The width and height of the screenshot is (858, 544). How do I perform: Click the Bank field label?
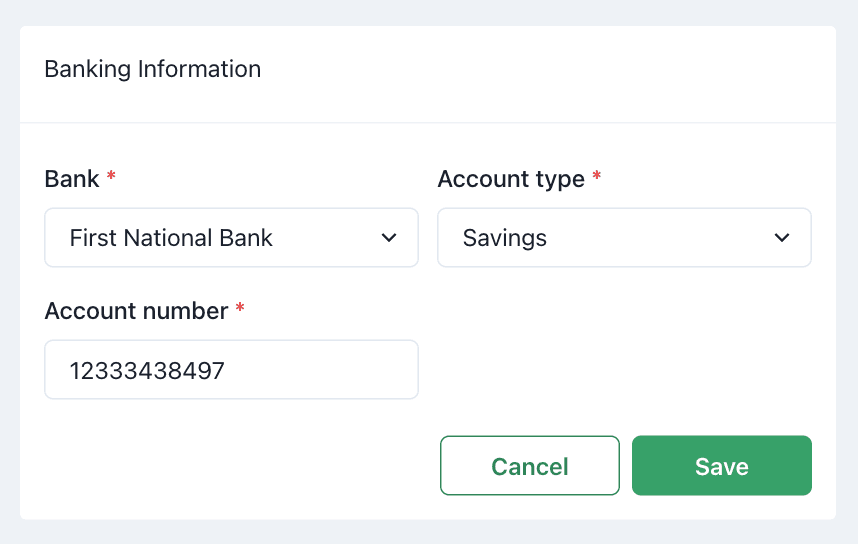point(72,179)
